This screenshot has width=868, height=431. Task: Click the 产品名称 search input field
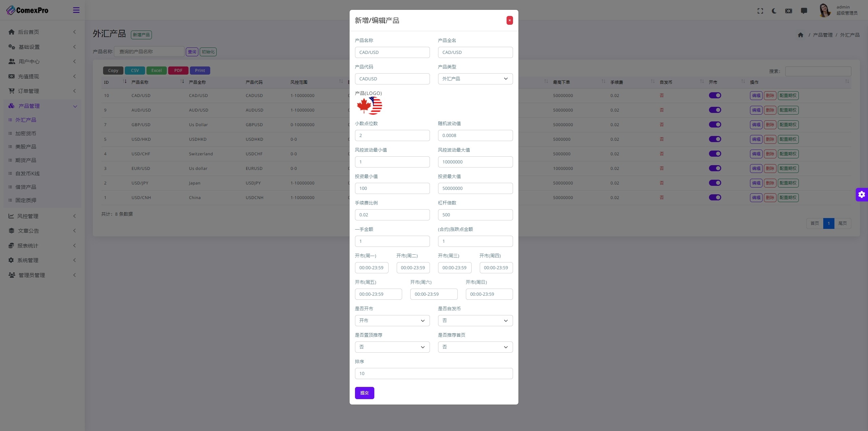coord(149,52)
